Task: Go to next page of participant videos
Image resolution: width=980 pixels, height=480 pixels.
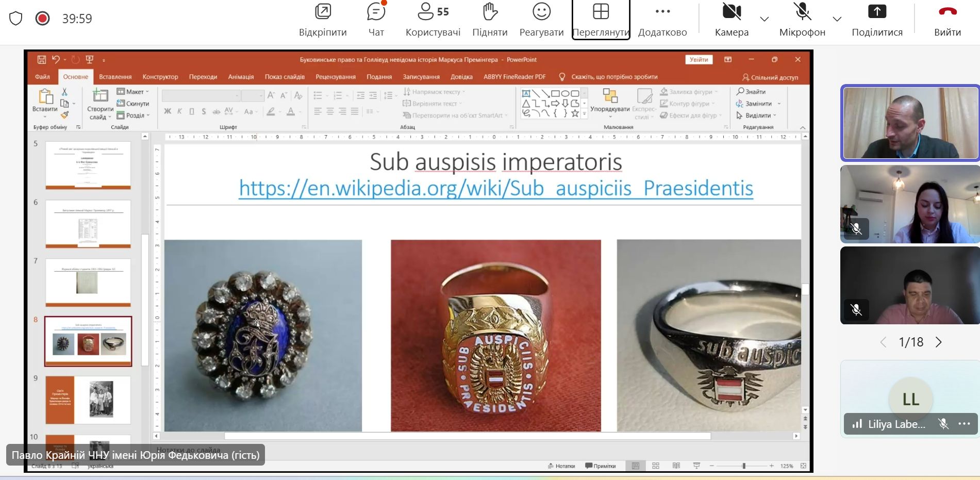Action: [939, 342]
